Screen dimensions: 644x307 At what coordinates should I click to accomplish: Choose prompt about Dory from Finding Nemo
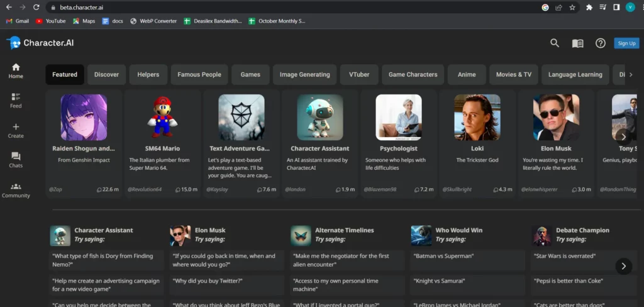point(106,260)
